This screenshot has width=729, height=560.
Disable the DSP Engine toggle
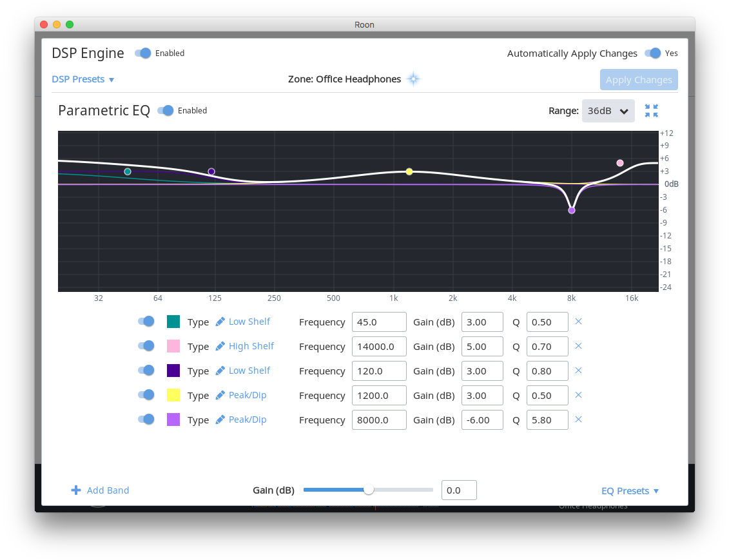(x=143, y=53)
